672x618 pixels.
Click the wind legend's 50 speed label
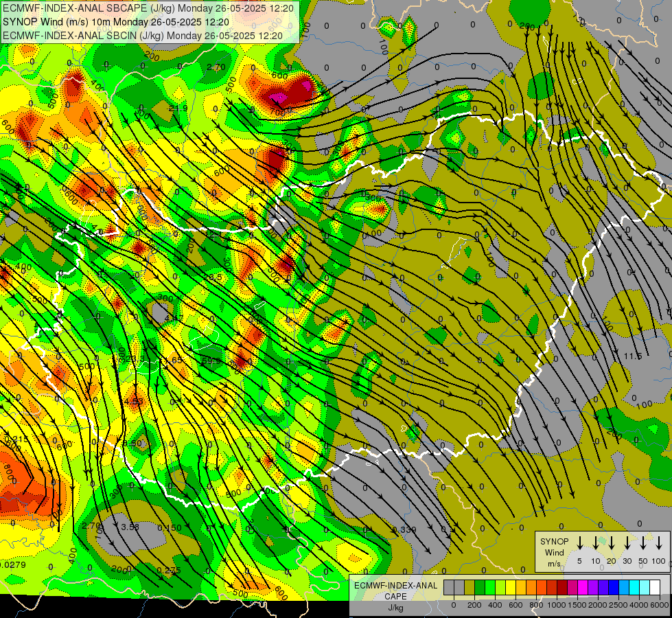(x=643, y=561)
